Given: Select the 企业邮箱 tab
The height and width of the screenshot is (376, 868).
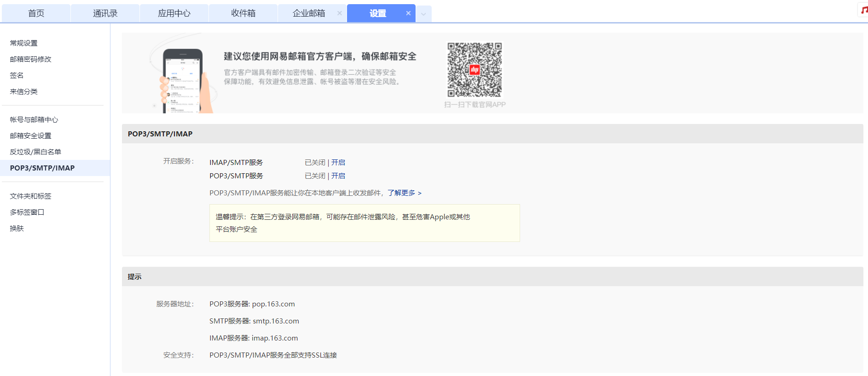Looking at the screenshot, I should [309, 13].
